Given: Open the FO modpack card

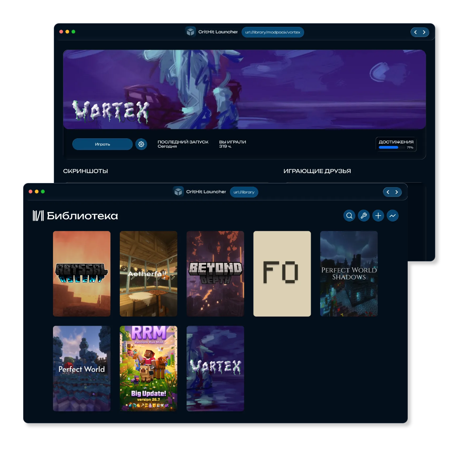Looking at the screenshot, I should [282, 274].
